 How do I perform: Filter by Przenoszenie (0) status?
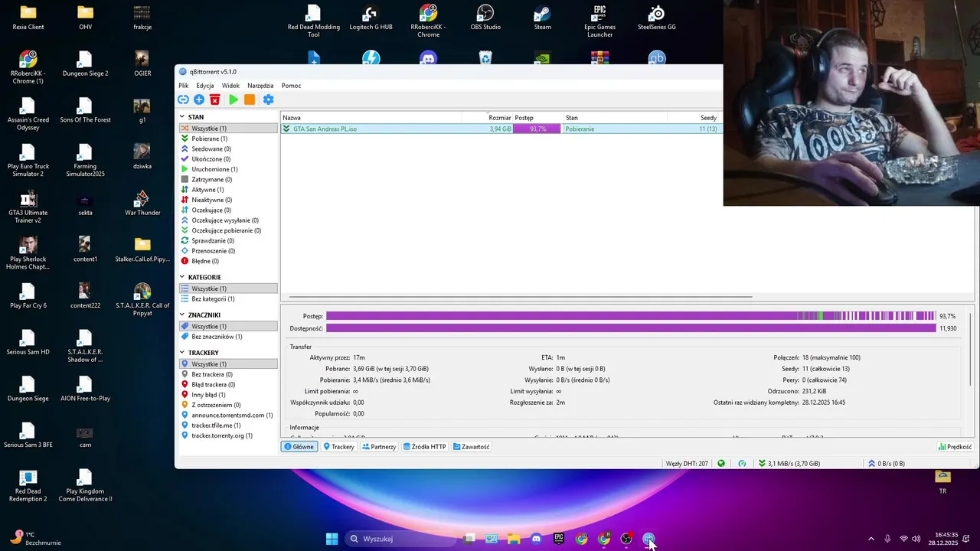coord(228,251)
